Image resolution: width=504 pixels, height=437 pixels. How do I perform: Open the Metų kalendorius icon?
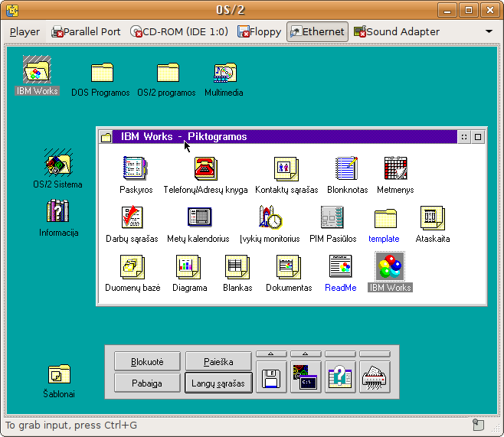click(200, 217)
